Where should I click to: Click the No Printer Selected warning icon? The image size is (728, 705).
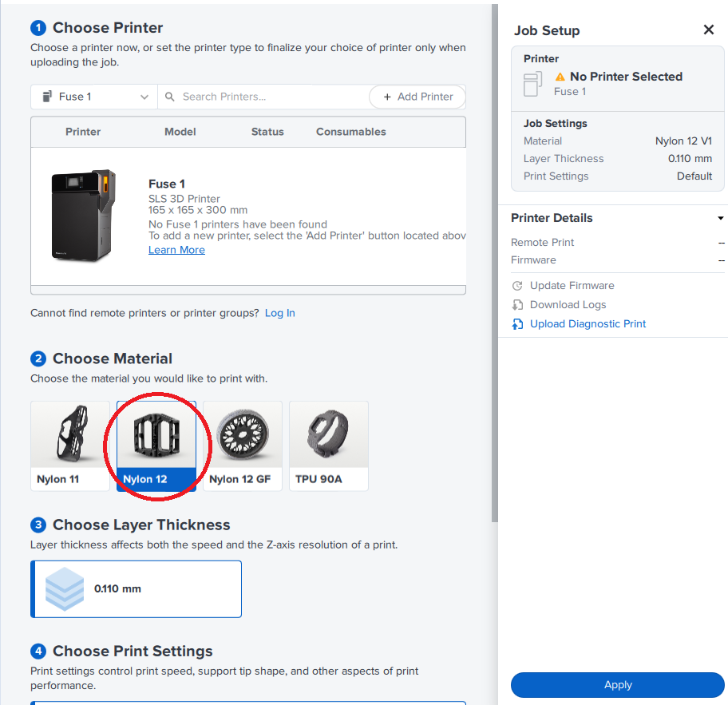(560, 77)
